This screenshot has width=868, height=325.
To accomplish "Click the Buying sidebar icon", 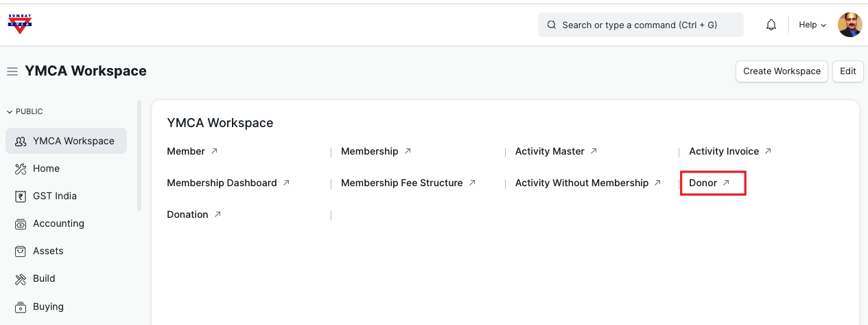I will point(21,306).
